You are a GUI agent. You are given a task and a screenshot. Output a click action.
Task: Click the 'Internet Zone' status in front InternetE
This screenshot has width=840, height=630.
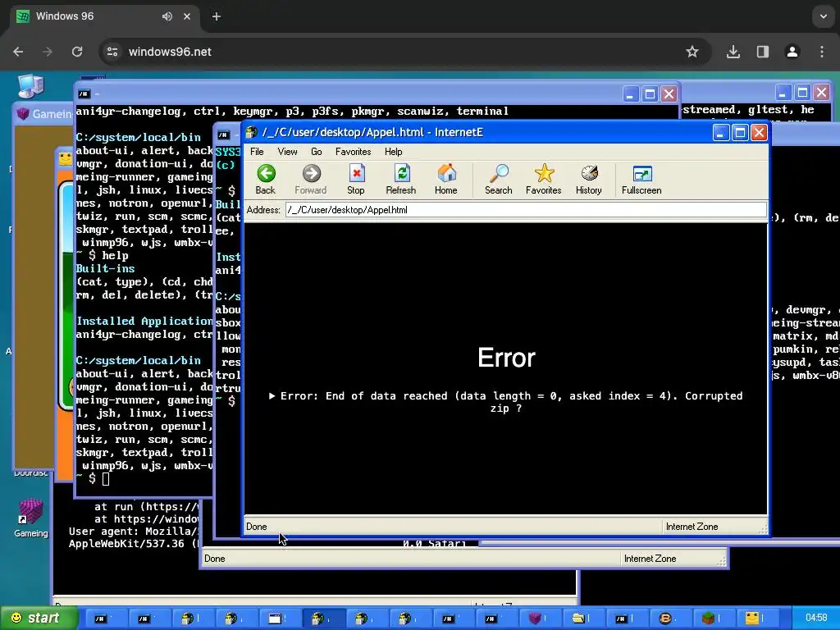click(692, 527)
